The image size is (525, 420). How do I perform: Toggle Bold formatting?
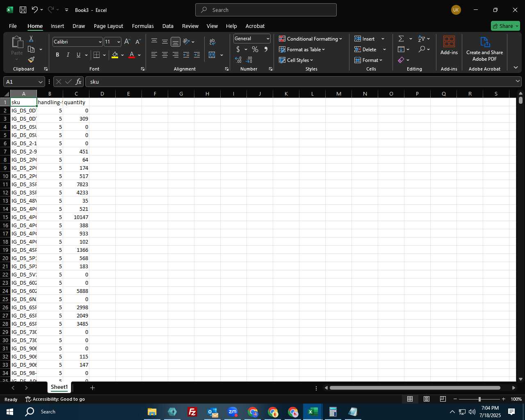click(x=57, y=55)
